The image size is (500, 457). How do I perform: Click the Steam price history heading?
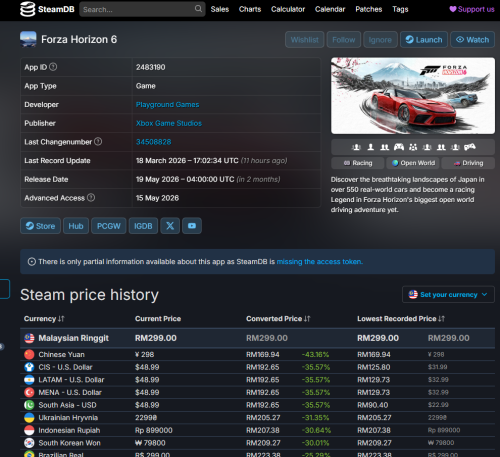coord(89,295)
